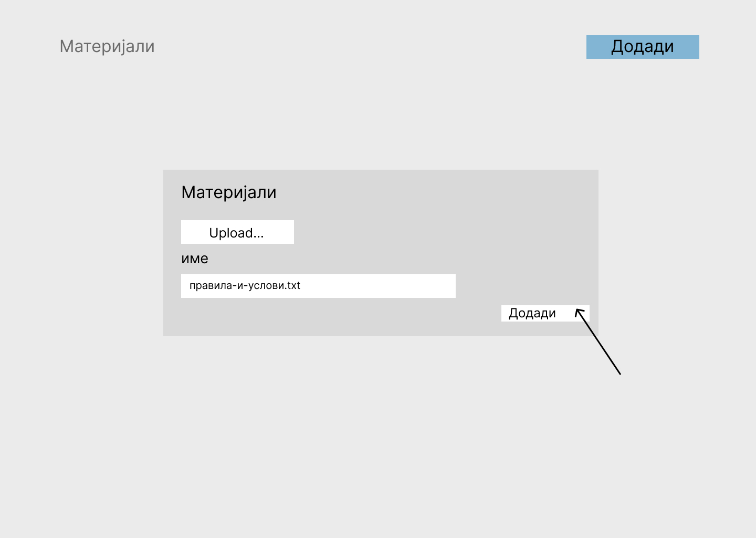The height and width of the screenshot is (538, 756).
Task: Click the Материјали title inside the dialog
Action: coord(228,192)
